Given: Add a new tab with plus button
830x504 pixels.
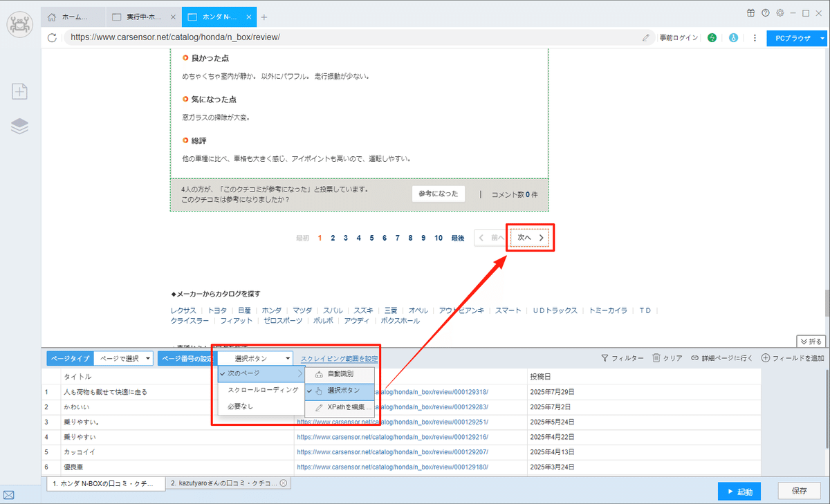Looking at the screenshot, I should click(x=264, y=17).
